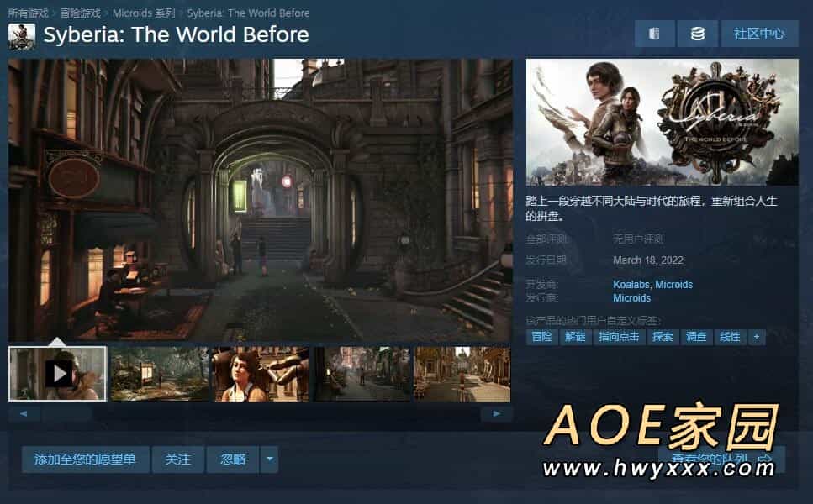Click the game description text 踏上一段穿越
Image resolution: width=813 pixels, height=504 pixels.
tap(652, 207)
